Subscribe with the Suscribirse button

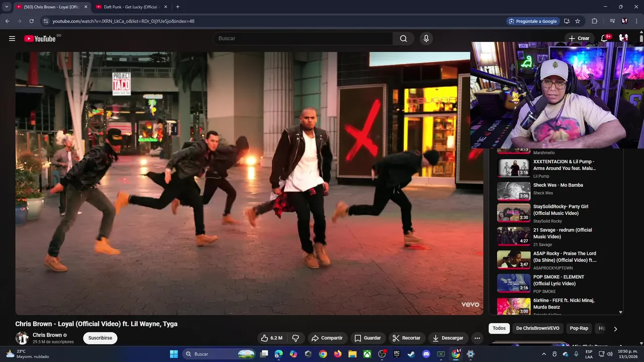[x=100, y=338]
